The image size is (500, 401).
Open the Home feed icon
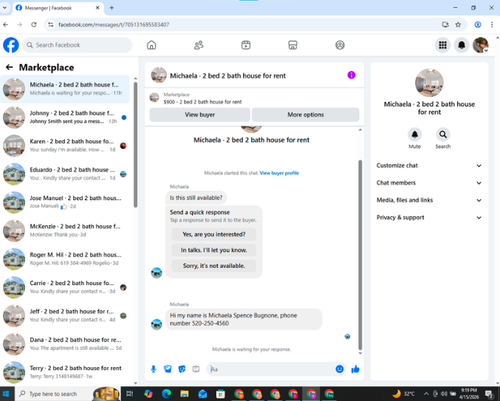(x=151, y=45)
